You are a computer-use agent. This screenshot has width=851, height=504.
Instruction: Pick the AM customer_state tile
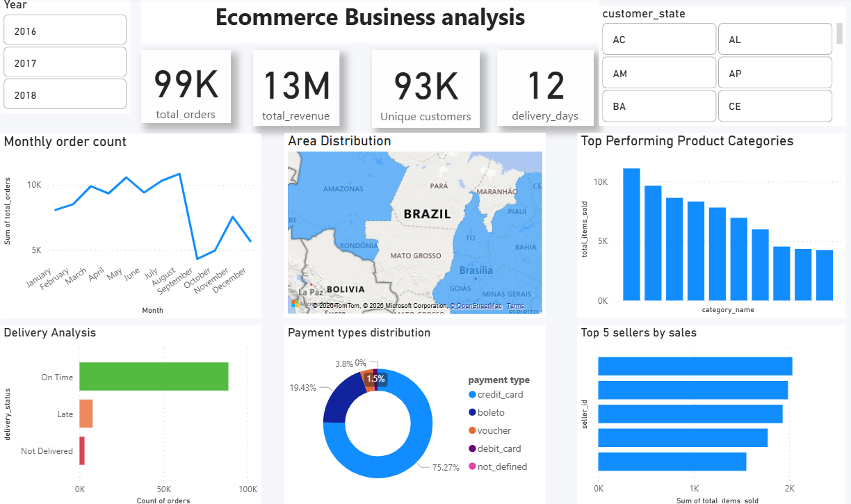(x=659, y=72)
